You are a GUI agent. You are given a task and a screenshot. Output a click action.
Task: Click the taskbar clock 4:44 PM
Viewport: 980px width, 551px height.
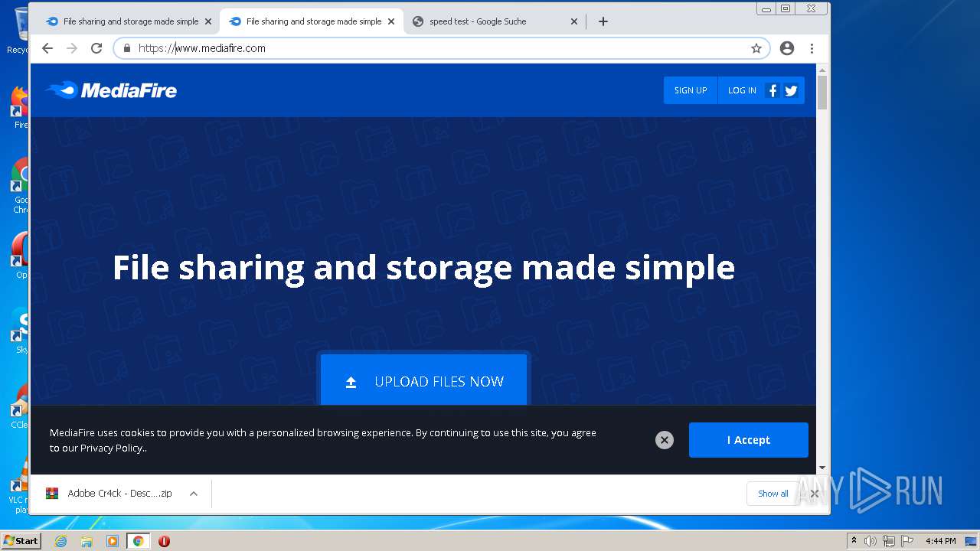(940, 541)
